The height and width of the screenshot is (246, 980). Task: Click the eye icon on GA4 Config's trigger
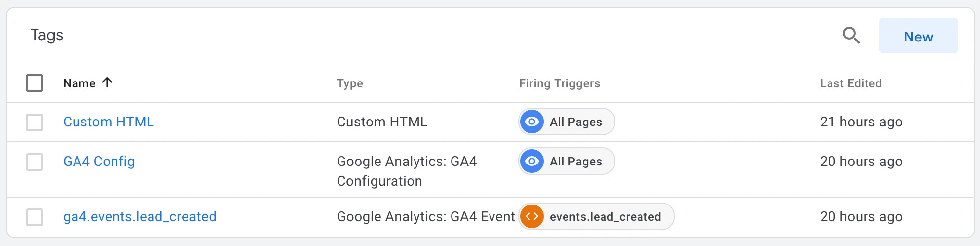[532, 161]
